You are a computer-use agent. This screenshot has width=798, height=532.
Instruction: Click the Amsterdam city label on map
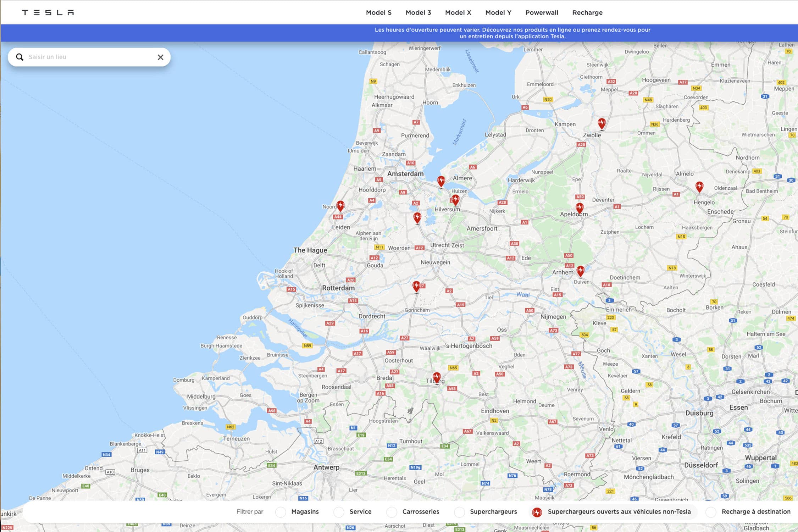pos(405,174)
